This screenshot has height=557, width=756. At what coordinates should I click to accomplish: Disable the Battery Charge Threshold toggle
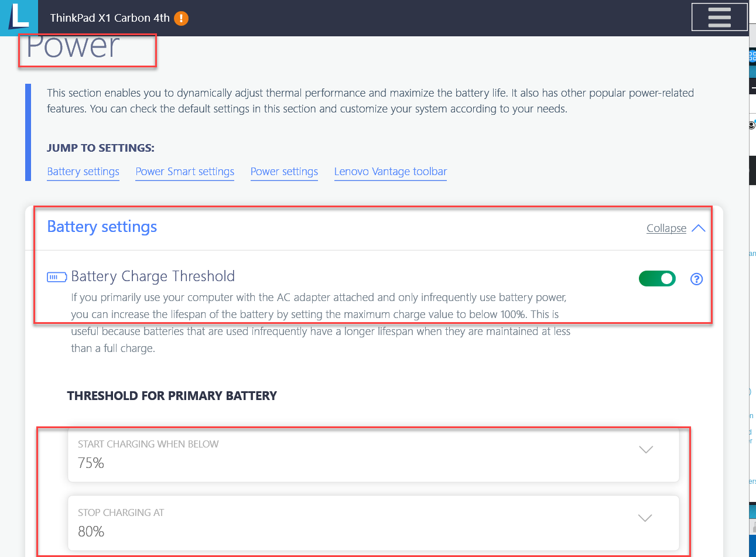pos(657,279)
